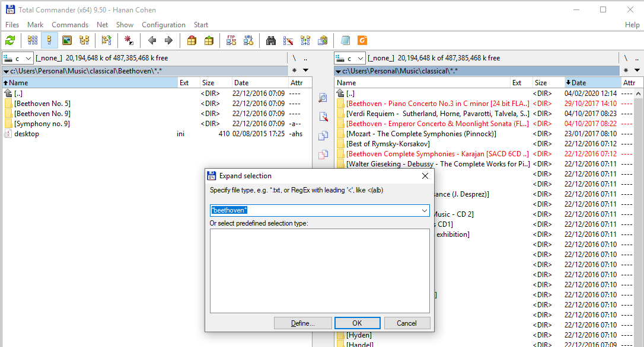Select the Verdi Requiem folder
Screen dimensions: 644x347
pyautogui.click(x=438, y=114)
